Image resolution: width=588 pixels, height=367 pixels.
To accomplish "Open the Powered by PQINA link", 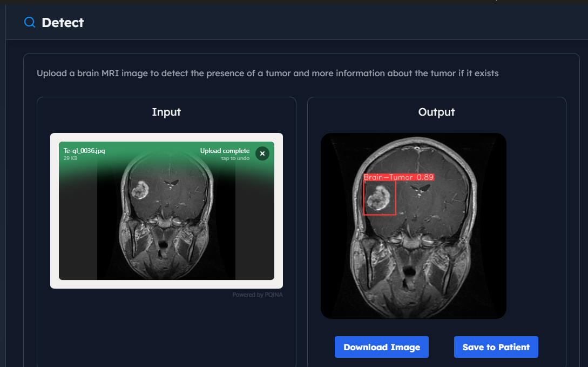I will pyautogui.click(x=258, y=295).
